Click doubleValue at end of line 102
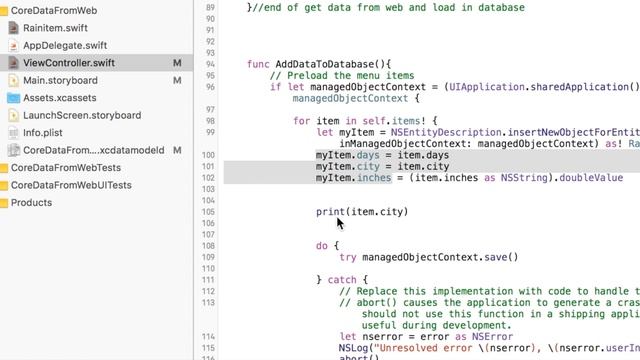640x360 pixels. pyautogui.click(x=591, y=178)
